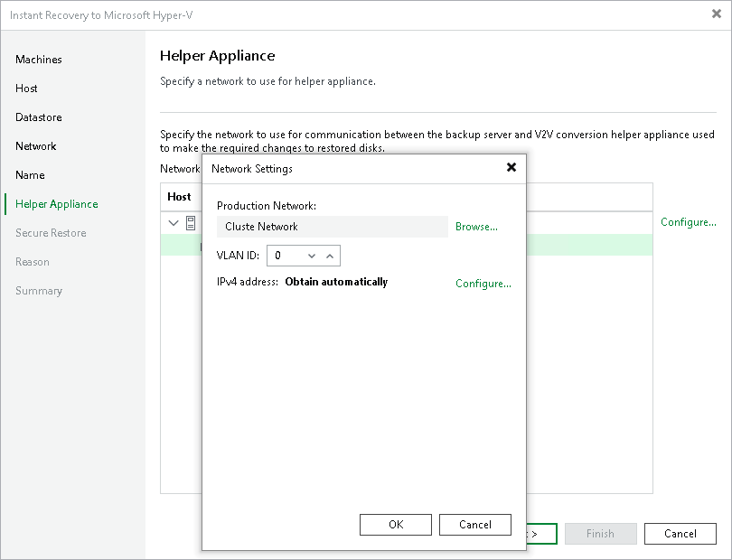This screenshot has height=560, width=732.
Task: Select the Reason step
Action: [33, 262]
